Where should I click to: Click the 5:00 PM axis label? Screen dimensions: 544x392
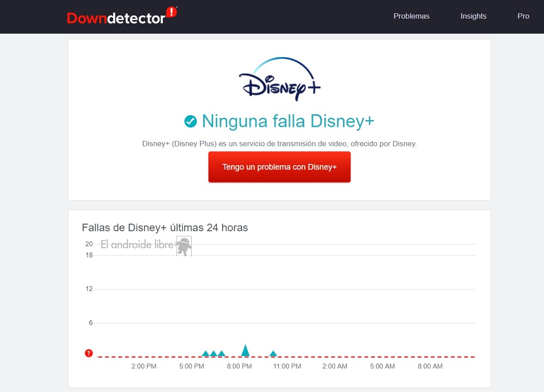[x=192, y=366]
